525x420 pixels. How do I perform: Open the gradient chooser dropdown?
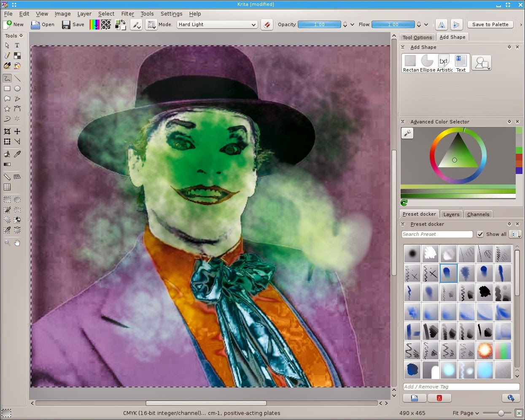coord(94,24)
